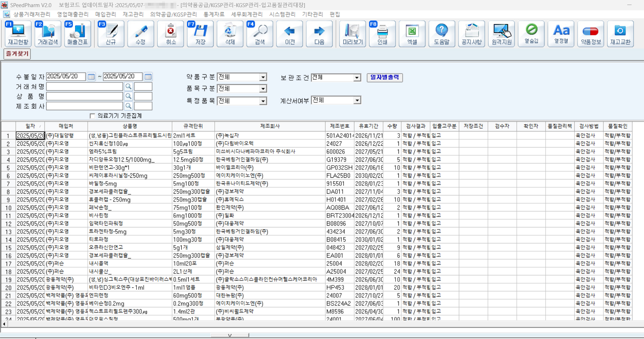Click search icon next to 상품명
This screenshot has height=339, width=644.
128,96
